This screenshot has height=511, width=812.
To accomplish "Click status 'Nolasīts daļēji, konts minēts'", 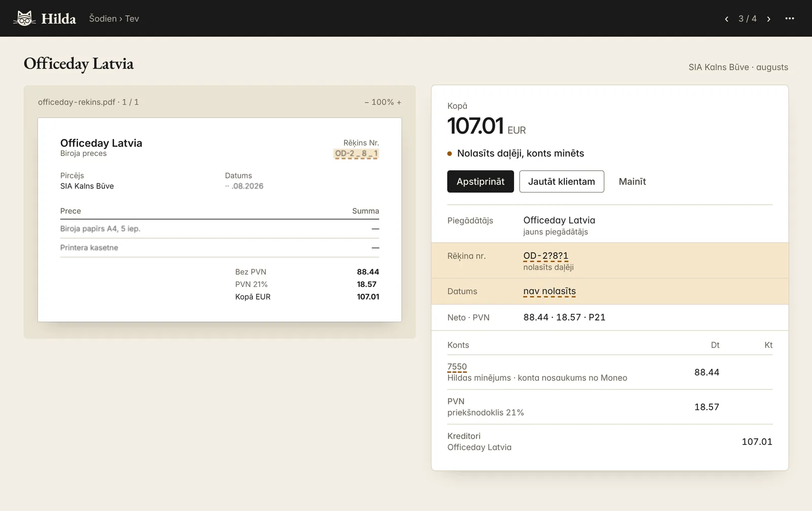I will [520, 153].
